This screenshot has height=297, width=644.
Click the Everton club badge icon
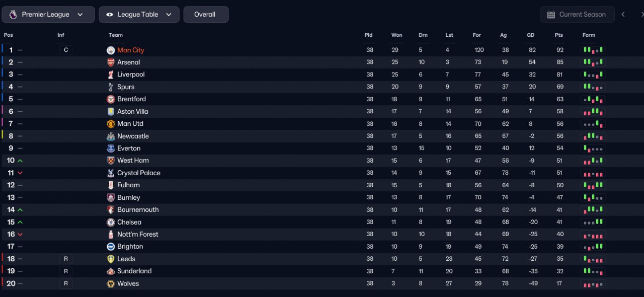coord(111,148)
